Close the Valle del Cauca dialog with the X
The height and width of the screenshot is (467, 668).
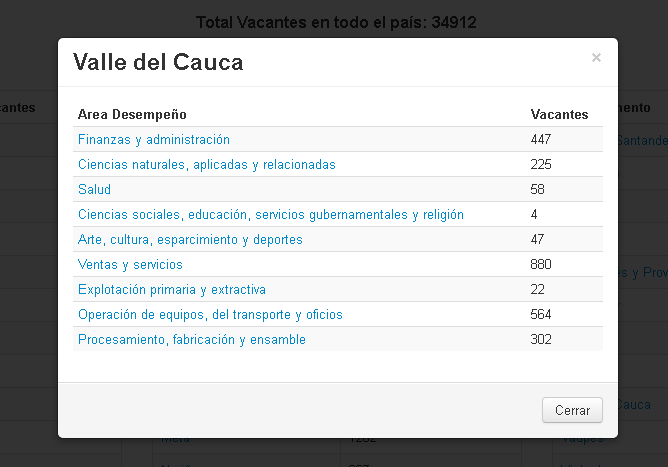[x=596, y=58]
